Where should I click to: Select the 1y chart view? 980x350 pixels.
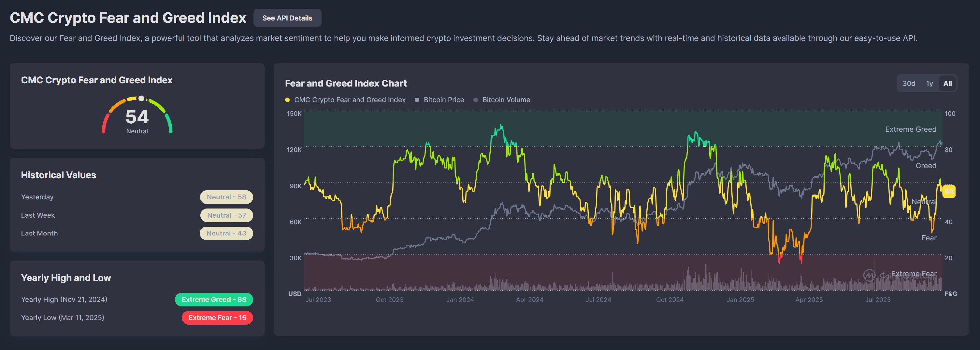tap(929, 83)
